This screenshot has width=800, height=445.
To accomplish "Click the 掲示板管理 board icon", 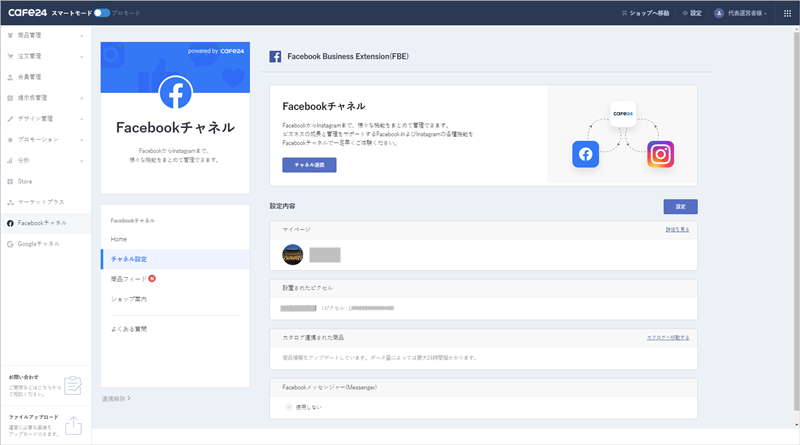I will point(10,98).
